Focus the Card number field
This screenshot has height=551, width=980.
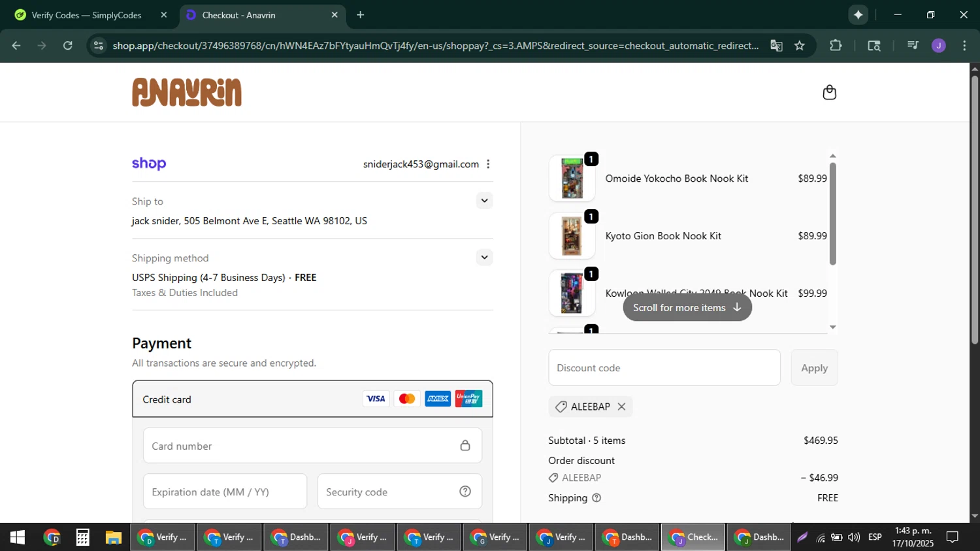point(312,446)
